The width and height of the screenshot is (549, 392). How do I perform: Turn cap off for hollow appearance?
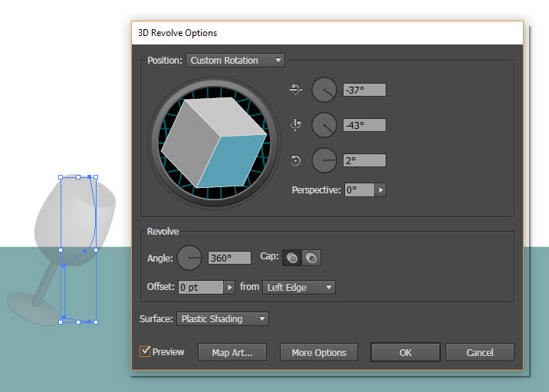(311, 258)
